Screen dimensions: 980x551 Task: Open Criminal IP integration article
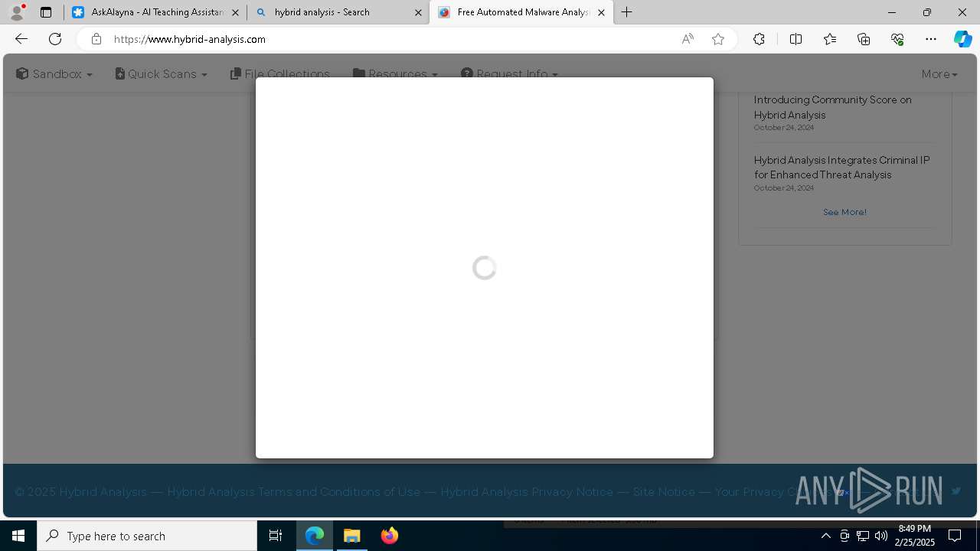coord(842,168)
